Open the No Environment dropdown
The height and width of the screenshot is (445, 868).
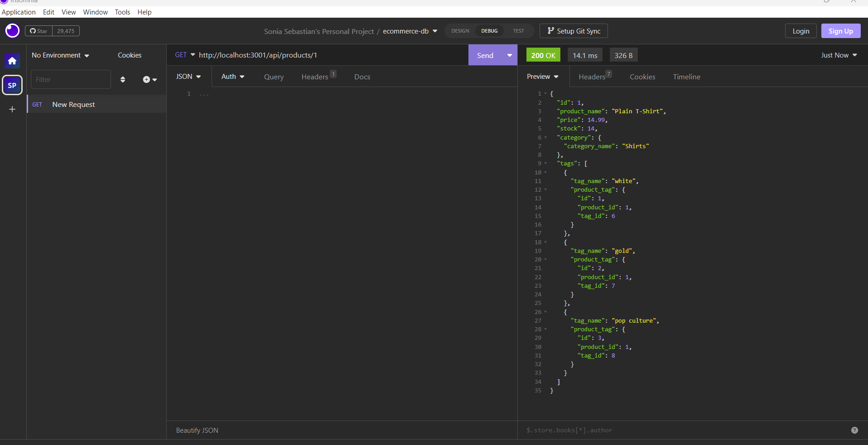(x=59, y=55)
